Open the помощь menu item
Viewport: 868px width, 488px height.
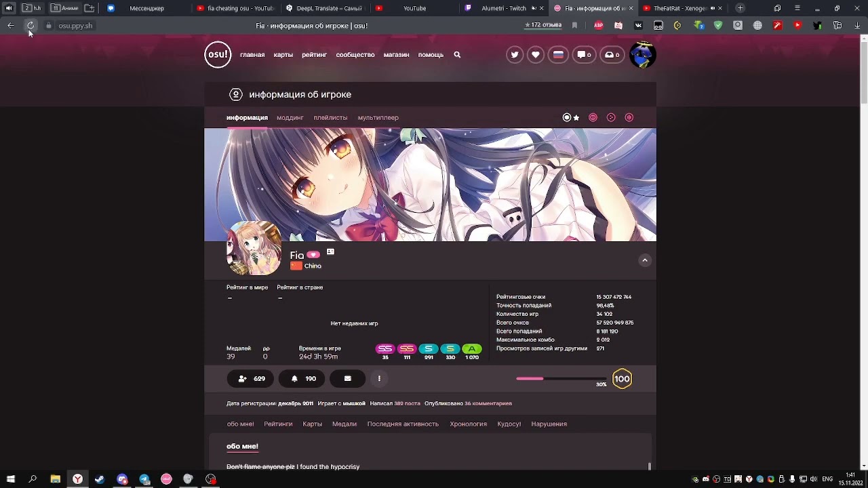click(x=431, y=55)
